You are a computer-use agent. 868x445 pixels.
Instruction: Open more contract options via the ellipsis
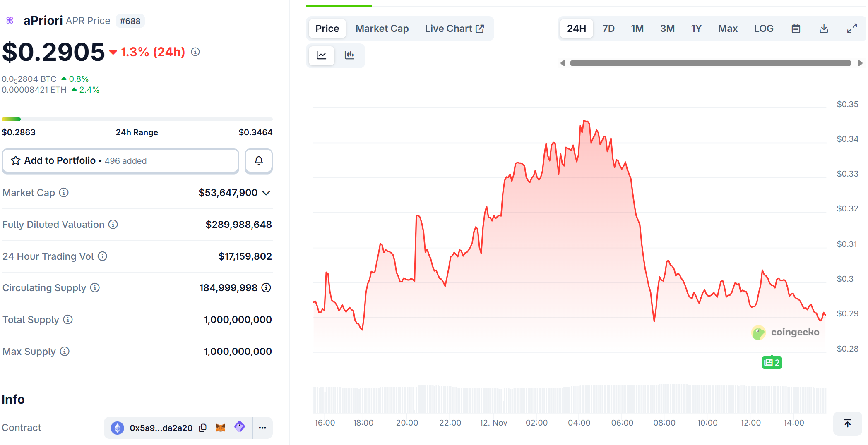point(262,428)
